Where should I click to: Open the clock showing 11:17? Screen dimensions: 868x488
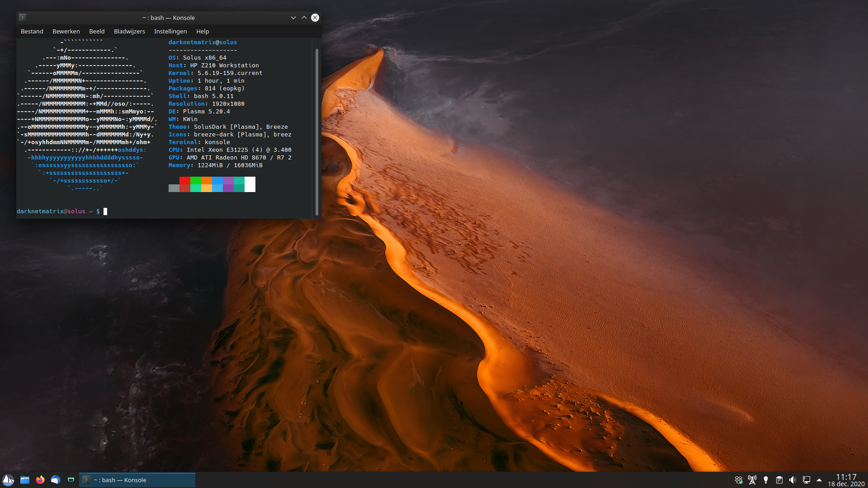[846, 480]
